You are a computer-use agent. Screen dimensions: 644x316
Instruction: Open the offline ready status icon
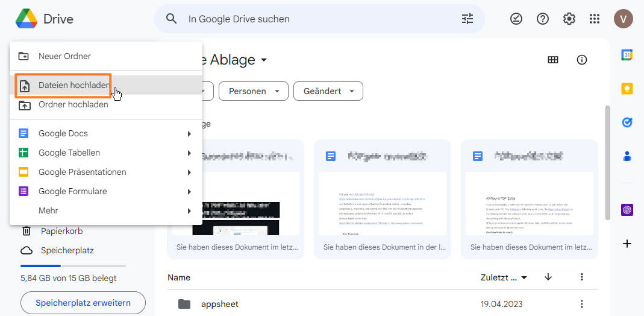(516, 19)
